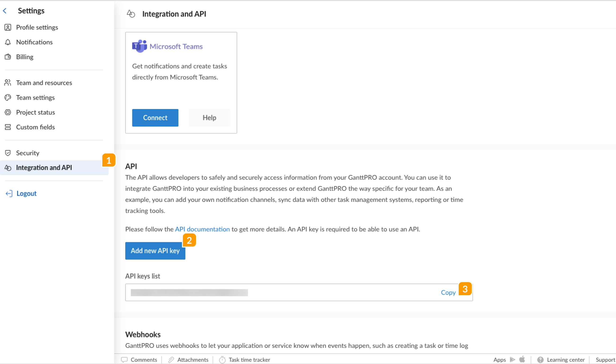The image size is (616, 364).
Task: Click the API key field
Action: pyautogui.click(x=282, y=292)
